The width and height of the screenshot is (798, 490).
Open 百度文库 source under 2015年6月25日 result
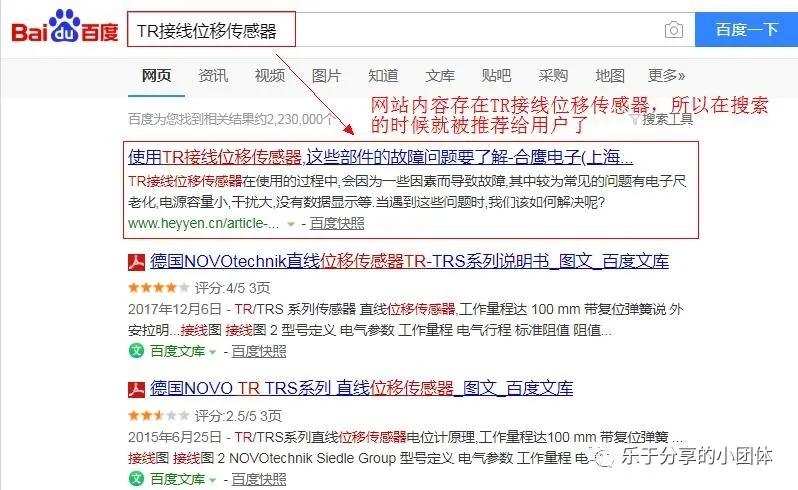177,479
